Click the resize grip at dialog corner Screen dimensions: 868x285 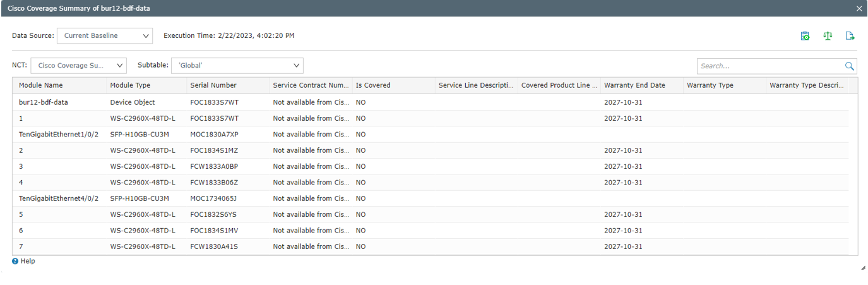[863, 268]
